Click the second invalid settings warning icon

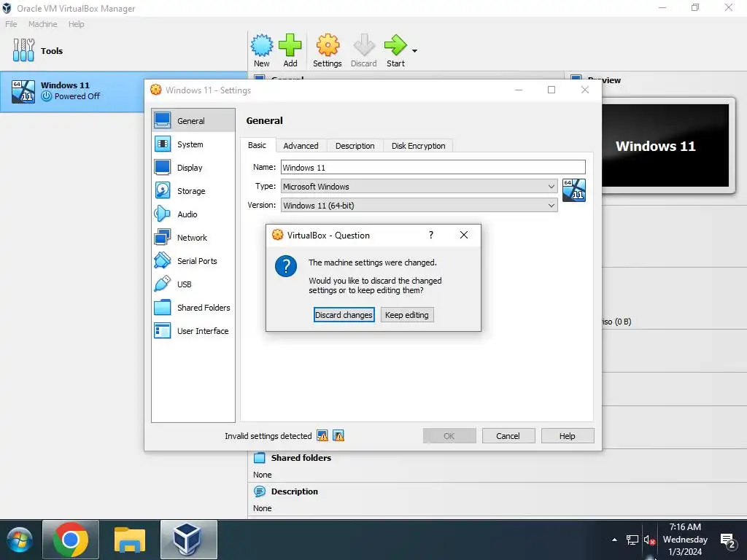[338, 436]
